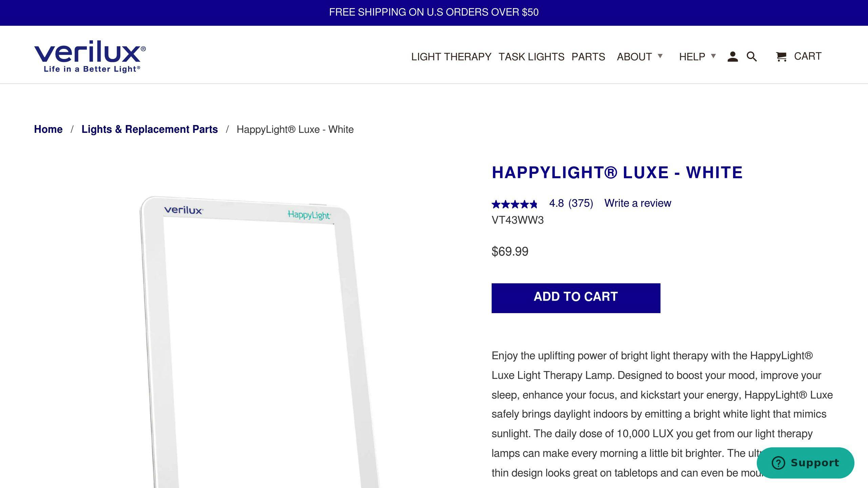Open the HELP menu item
Image resolution: width=868 pixels, height=488 pixels.
692,57
